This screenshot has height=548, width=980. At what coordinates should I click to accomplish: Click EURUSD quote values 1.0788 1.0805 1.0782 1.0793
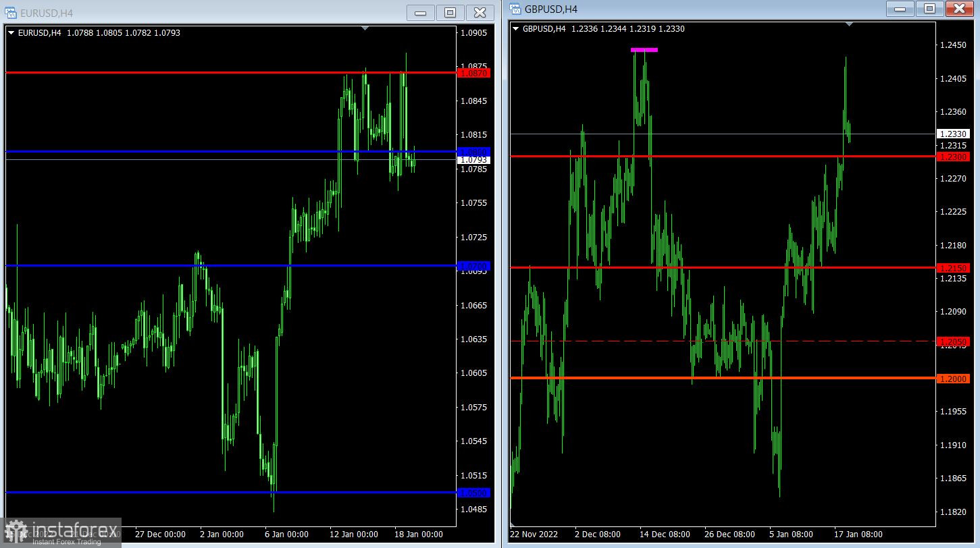coord(123,32)
